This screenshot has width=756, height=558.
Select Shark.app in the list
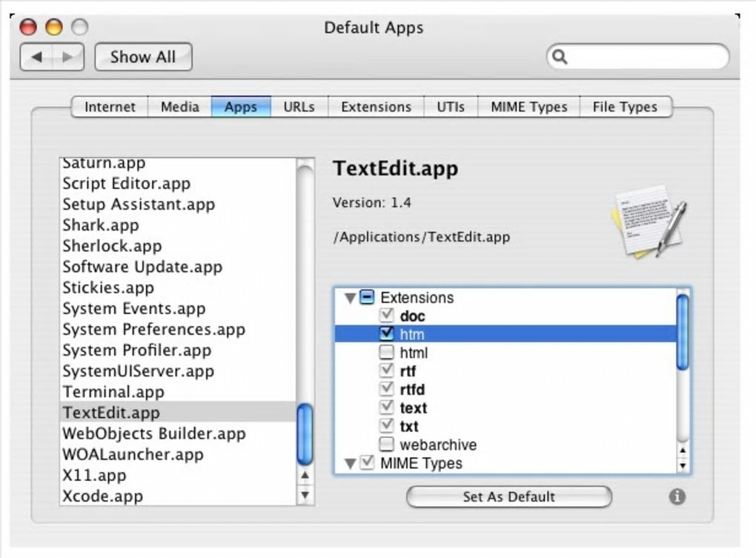tap(177, 225)
